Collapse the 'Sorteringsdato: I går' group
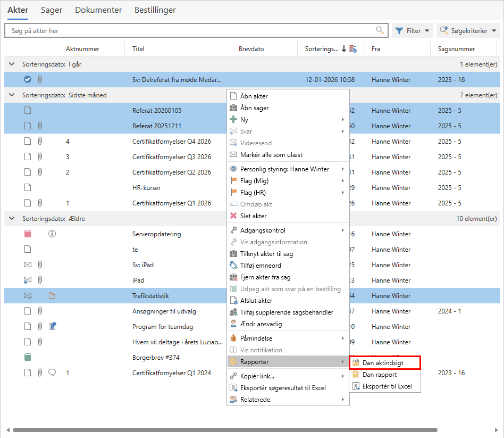The image size is (504, 438). [x=12, y=64]
